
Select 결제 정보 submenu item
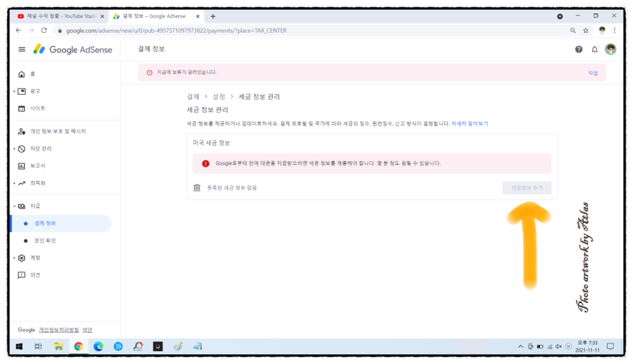coord(60,223)
